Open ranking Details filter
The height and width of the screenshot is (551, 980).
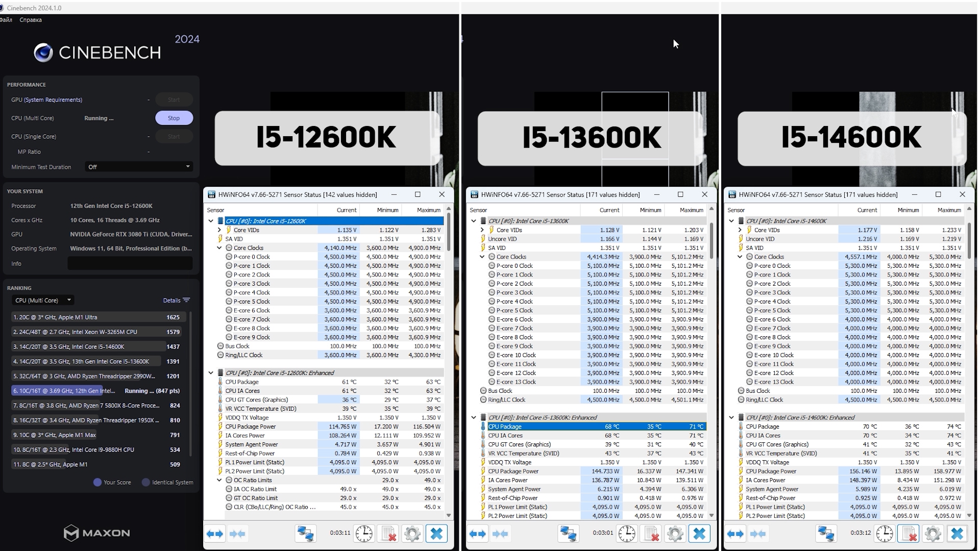click(x=176, y=300)
